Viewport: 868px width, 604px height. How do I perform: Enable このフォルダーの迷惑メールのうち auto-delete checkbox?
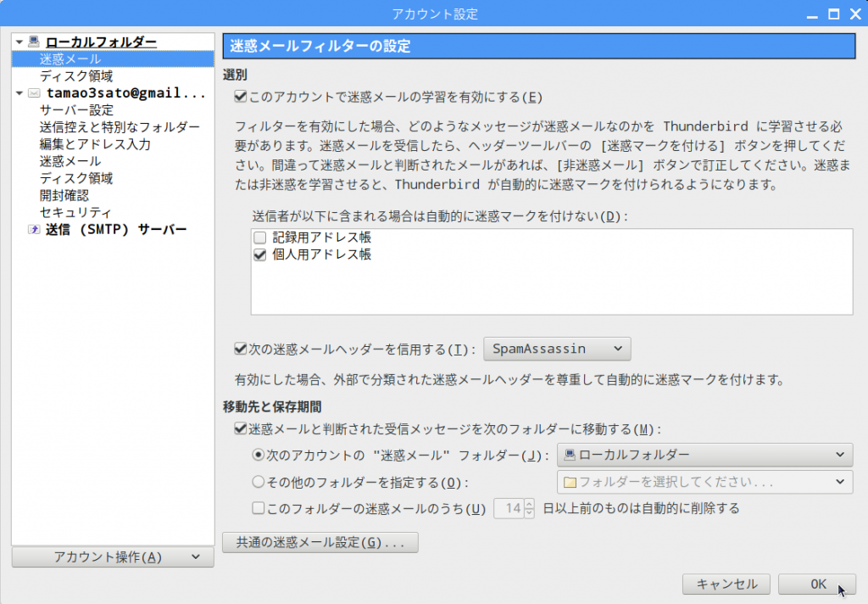(258, 508)
